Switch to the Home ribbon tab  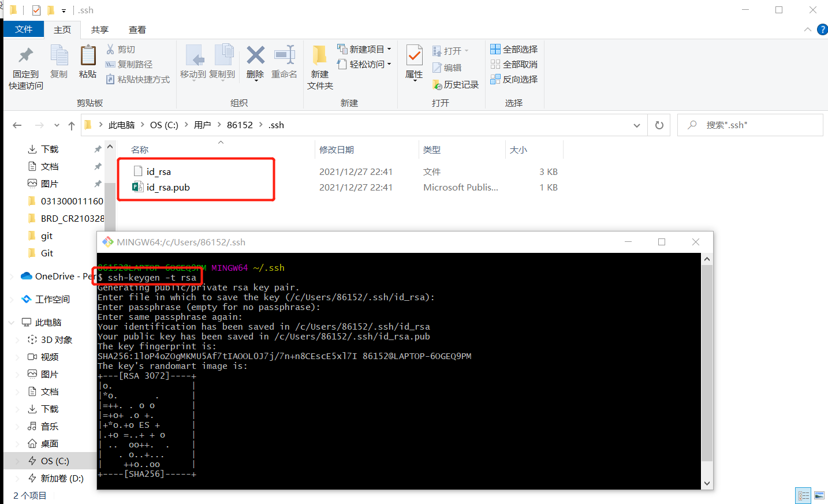click(x=62, y=29)
